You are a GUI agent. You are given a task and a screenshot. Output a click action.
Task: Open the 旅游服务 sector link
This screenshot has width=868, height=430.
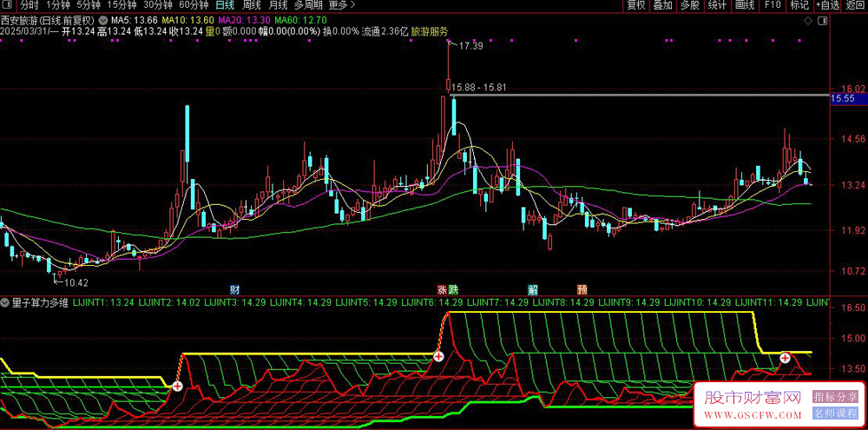pyautogui.click(x=430, y=31)
